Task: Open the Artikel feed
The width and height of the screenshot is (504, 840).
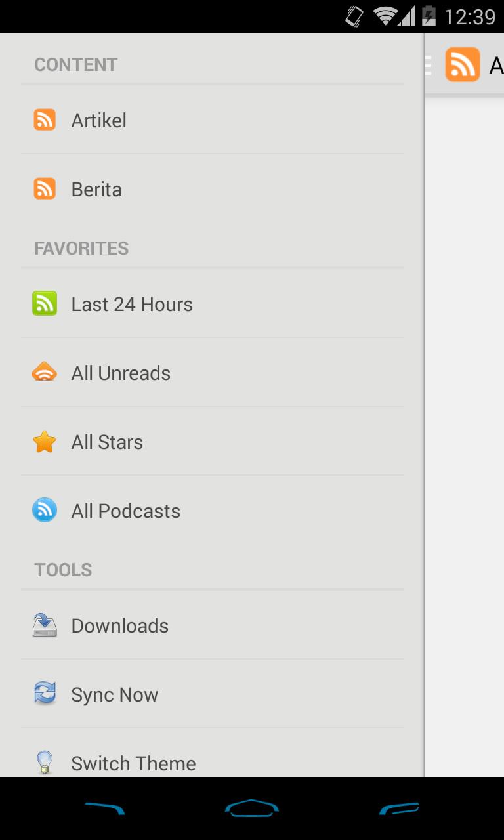Action: point(99,121)
